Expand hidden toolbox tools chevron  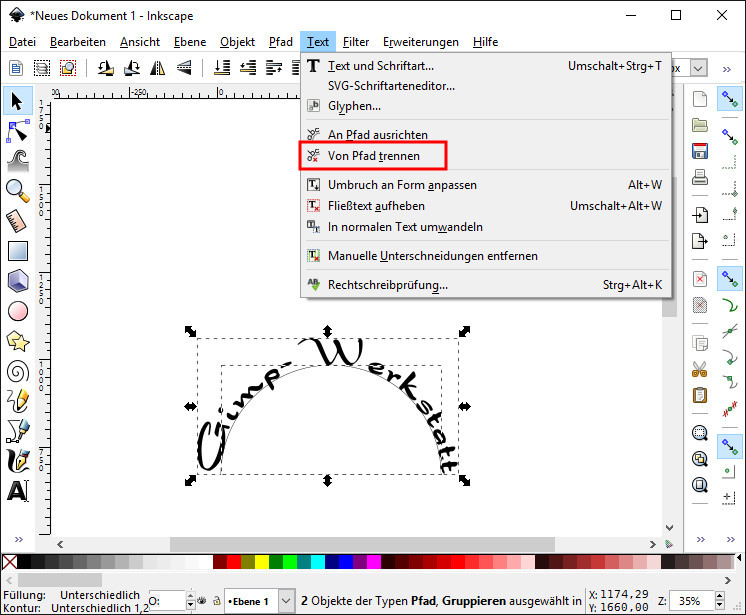coord(19,539)
